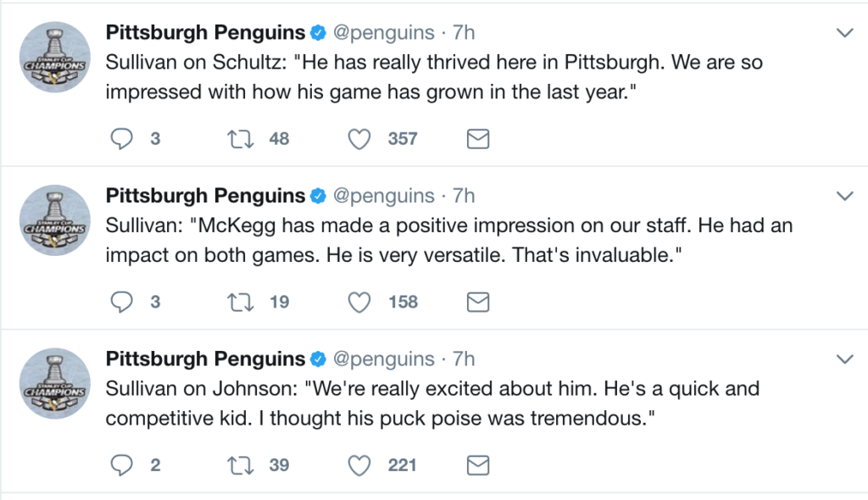The image size is (868, 500).
Task: Like the Johnson tweet with 221 likes
Action: click(361, 464)
